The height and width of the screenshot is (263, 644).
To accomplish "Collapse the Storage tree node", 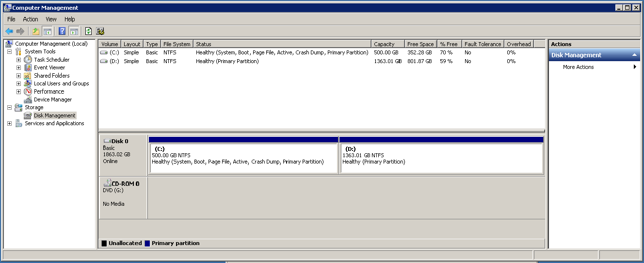I will point(9,107).
